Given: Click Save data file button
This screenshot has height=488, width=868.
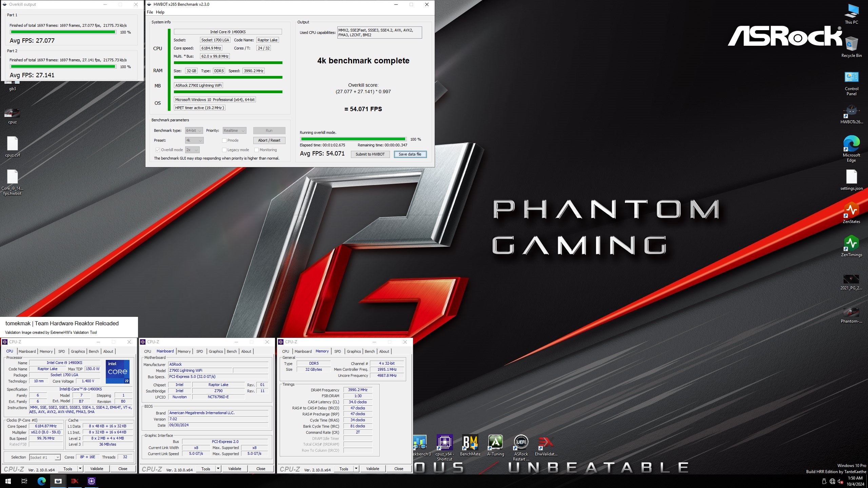Looking at the screenshot, I should pos(410,154).
